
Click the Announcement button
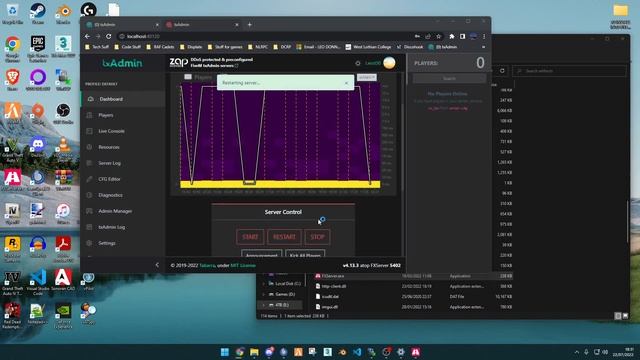(262, 254)
